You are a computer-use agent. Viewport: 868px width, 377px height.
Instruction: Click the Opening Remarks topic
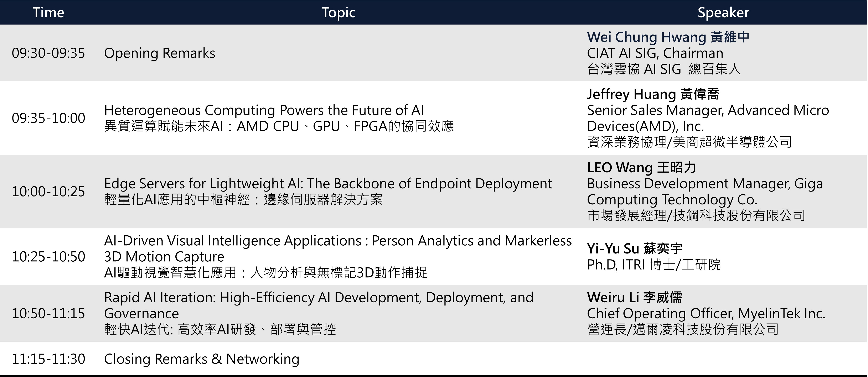[x=159, y=53]
